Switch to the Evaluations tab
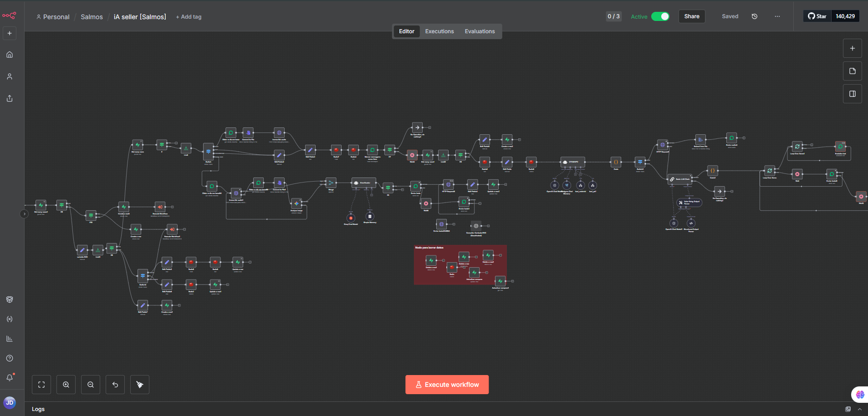The height and width of the screenshot is (416, 868). click(x=480, y=31)
